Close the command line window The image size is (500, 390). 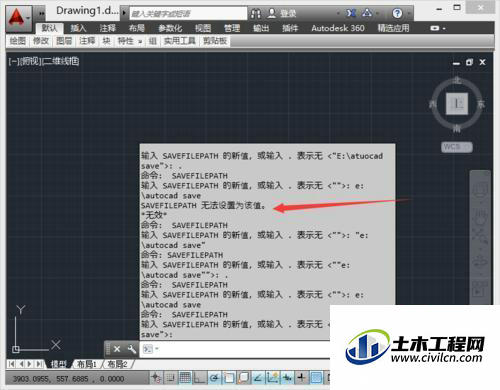[117, 349]
